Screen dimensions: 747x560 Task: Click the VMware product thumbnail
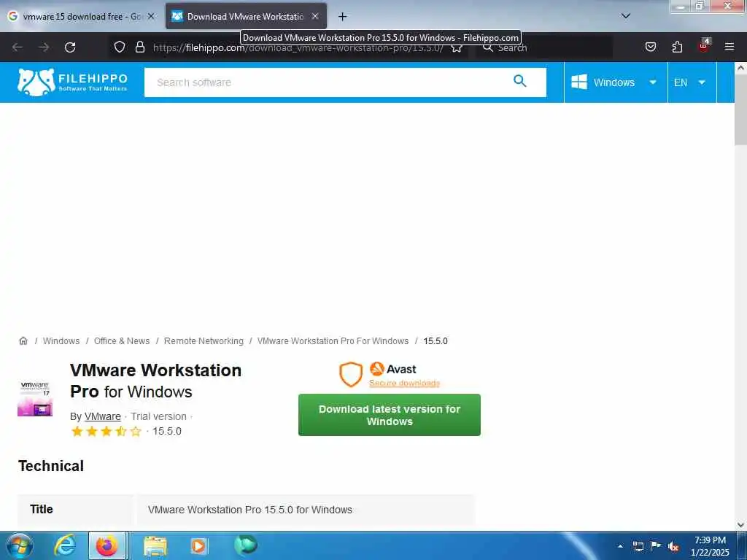(35, 399)
